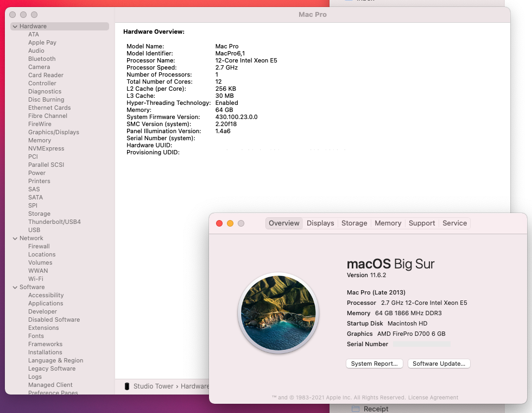Select Fibre Channel in sidebar
Image resolution: width=532 pixels, height=413 pixels.
pyautogui.click(x=48, y=116)
